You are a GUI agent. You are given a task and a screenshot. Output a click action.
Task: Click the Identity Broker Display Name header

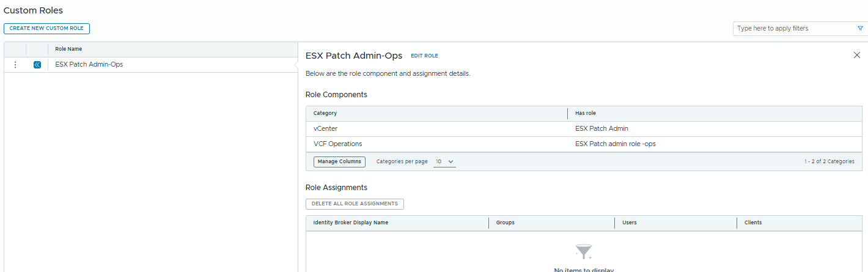pyautogui.click(x=351, y=222)
